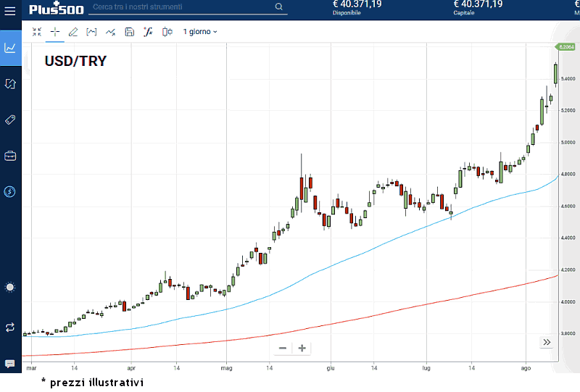
Task: Open the trade chart sidebar tab
Action: tap(10, 48)
